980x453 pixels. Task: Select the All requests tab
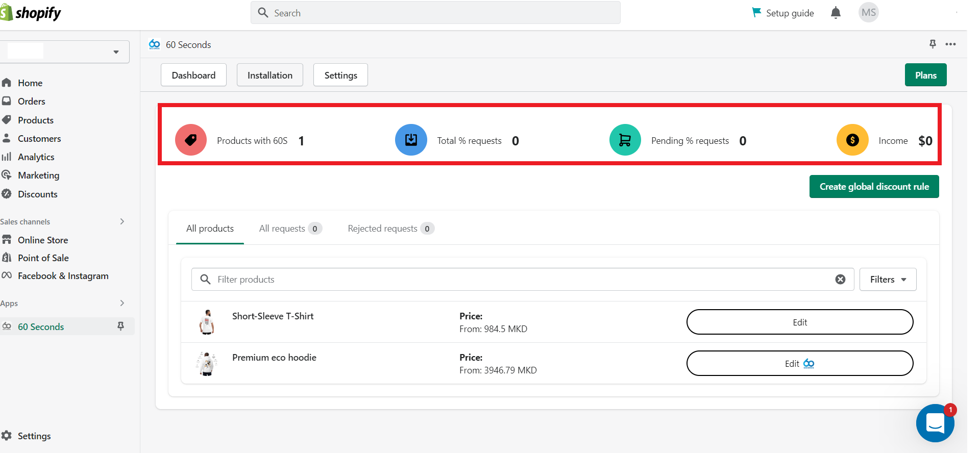pos(290,229)
